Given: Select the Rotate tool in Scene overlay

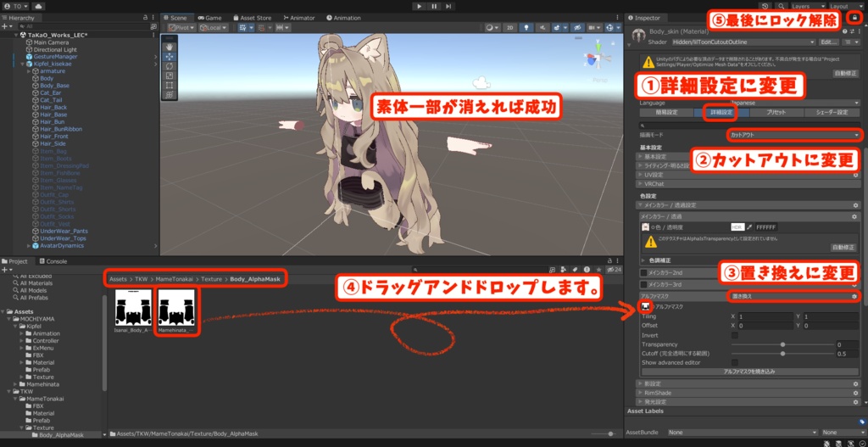Looking at the screenshot, I should (x=170, y=66).
